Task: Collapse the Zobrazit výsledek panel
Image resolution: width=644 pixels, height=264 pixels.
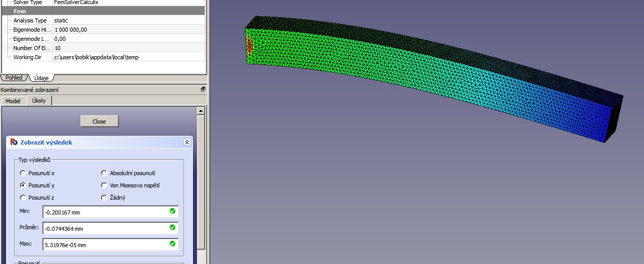Action: 187,142
